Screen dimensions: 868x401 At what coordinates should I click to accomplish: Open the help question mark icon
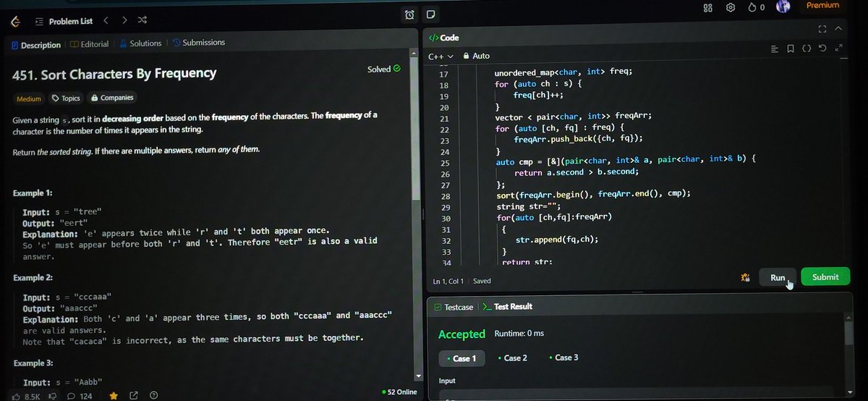pyautogui.click(x=153, y=396)
